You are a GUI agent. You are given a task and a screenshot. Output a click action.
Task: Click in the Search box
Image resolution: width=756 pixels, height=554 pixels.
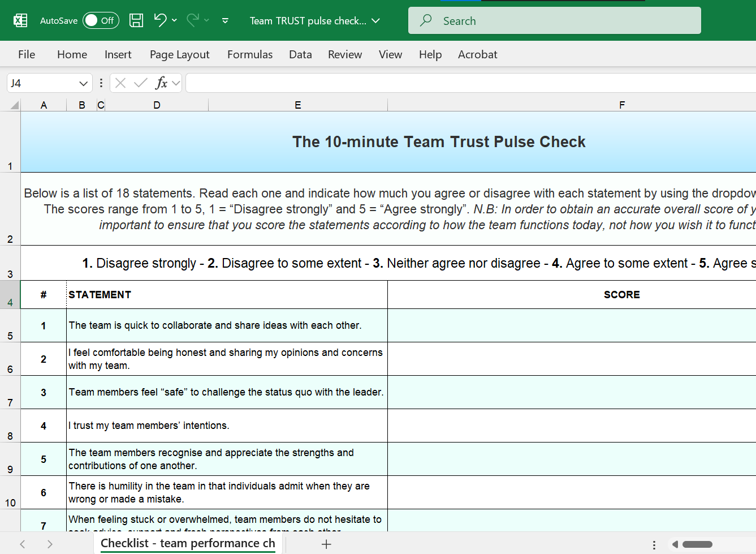554,21
